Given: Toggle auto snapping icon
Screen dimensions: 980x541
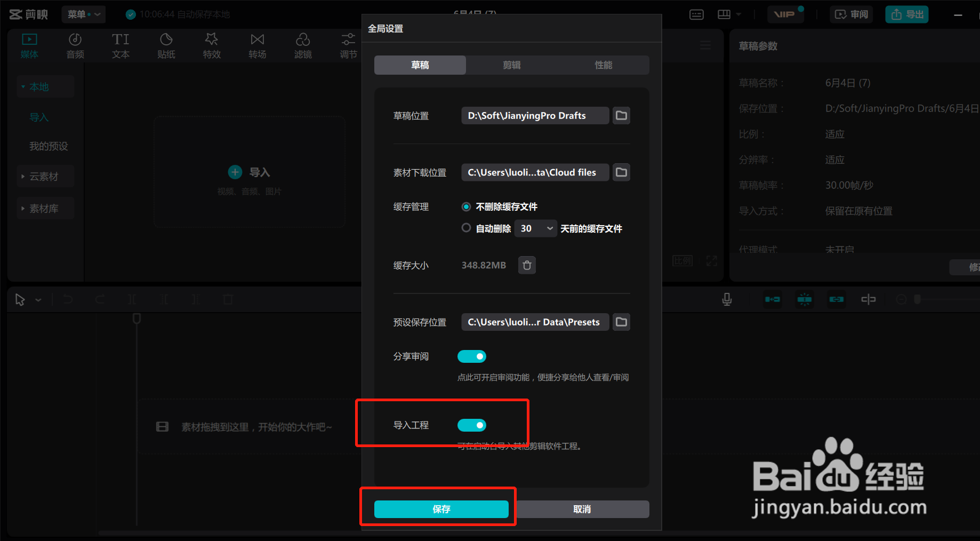Looking at the screenshot, I should point(805,299).
